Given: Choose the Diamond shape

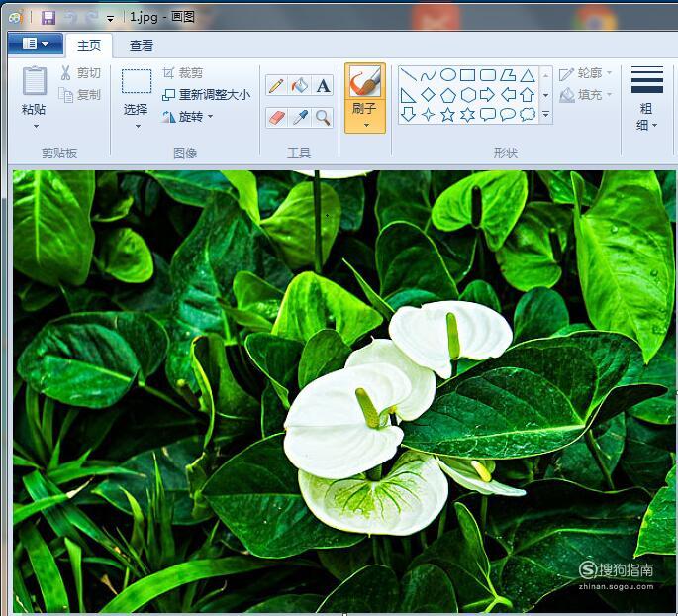Looking at the screenshot, I should click(428, 95).
